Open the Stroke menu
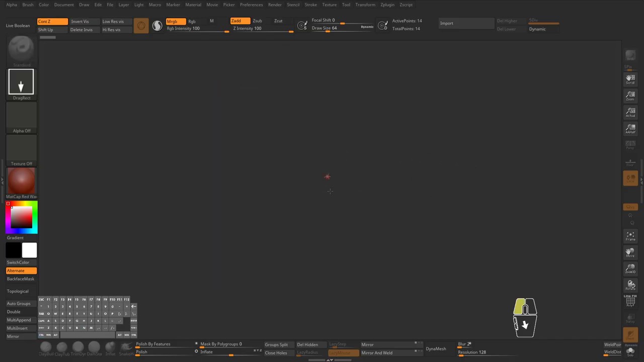The image size is (644, 362). click(x=311, y=5)
